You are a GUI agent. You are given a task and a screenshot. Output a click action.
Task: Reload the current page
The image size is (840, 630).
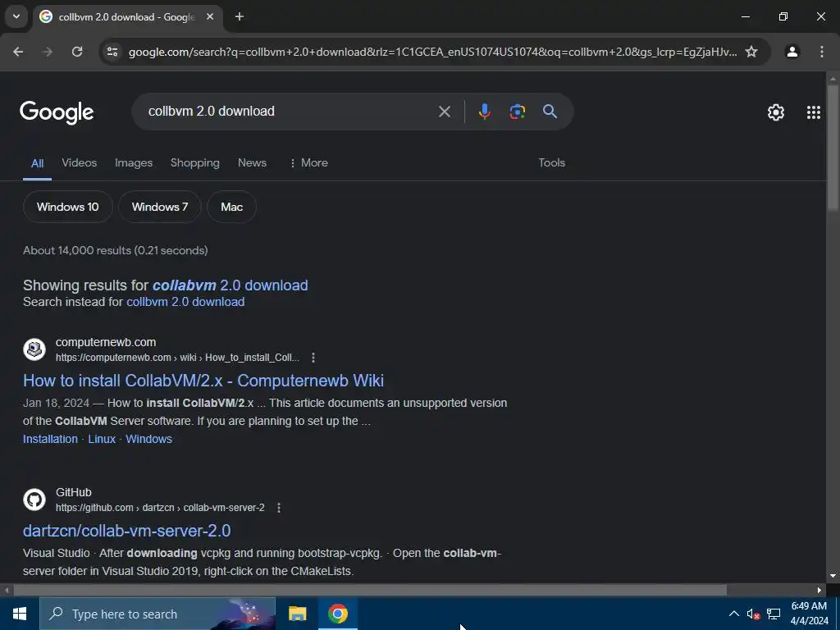[77, 52]
